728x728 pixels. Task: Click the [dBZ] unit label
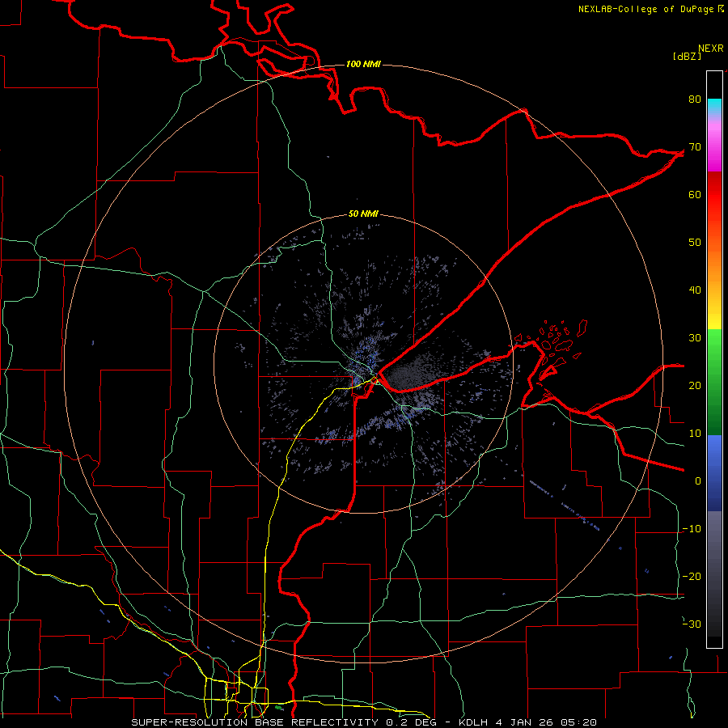point(687,57)
